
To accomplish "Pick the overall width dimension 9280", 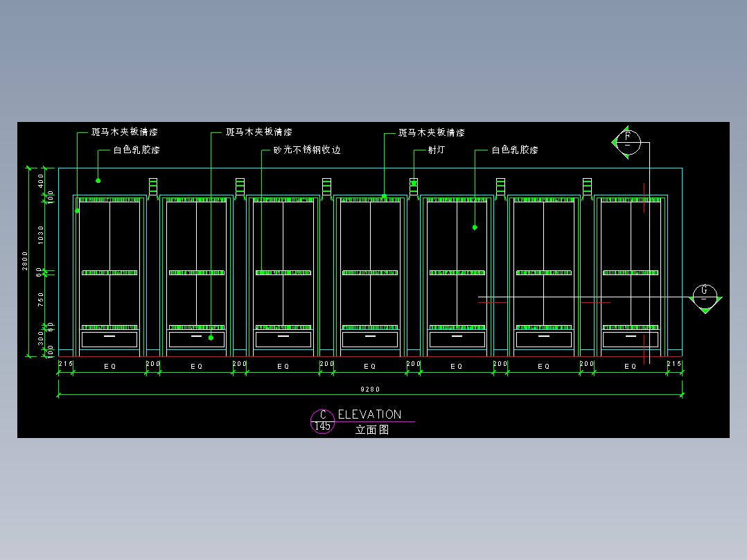I will (370, 390).
